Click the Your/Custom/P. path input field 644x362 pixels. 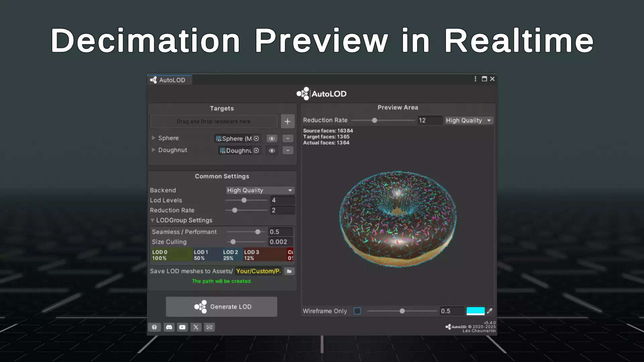pyautogui.click(x=258, y=271)
